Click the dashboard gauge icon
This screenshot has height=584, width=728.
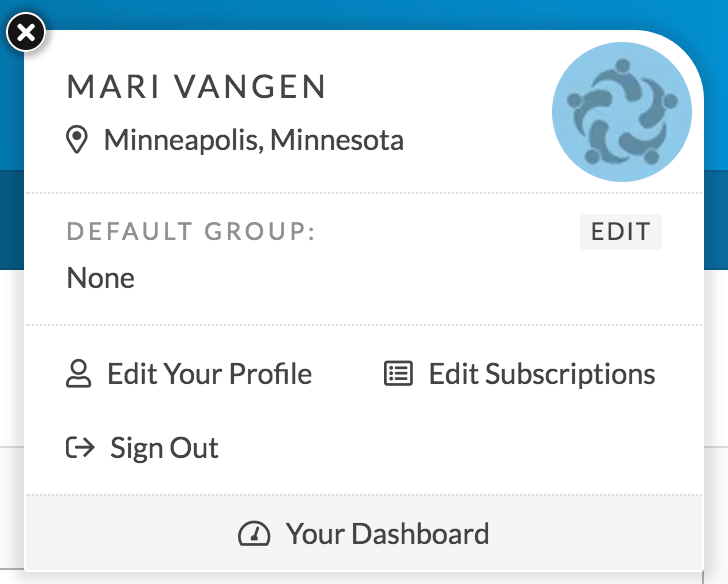tap(254, 534)
